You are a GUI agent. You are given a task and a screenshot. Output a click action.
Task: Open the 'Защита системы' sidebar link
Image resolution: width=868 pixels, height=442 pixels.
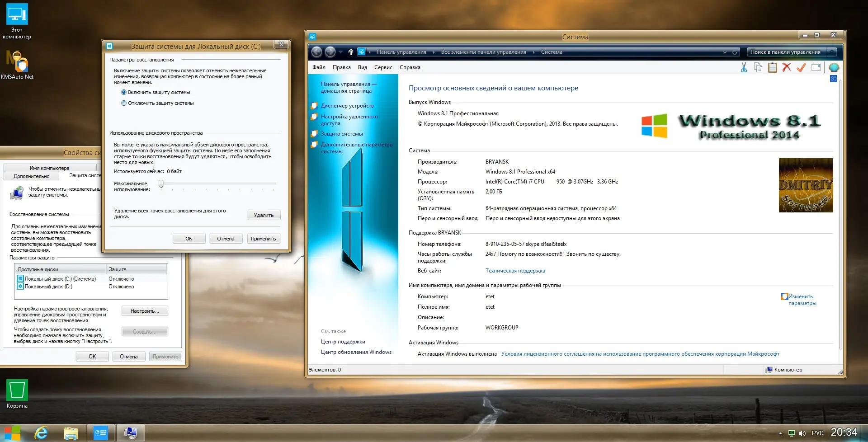(x=342, y=134)
